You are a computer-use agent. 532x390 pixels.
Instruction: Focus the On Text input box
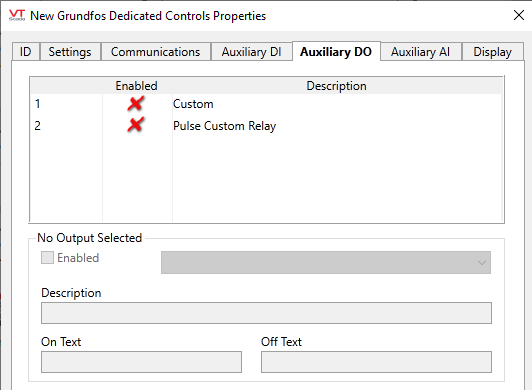tap(141, 362)
